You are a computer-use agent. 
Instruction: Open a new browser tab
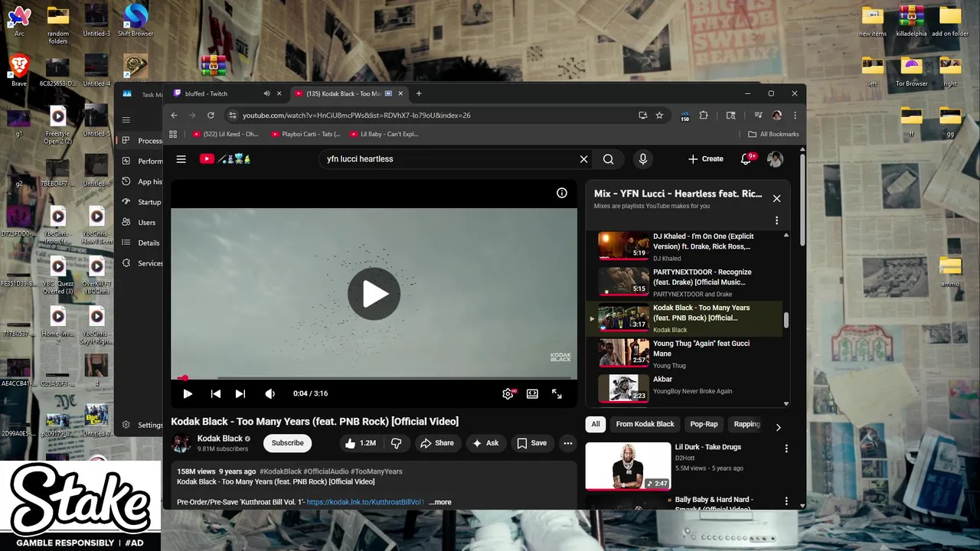pyautogui.click(x=419, y=93)
